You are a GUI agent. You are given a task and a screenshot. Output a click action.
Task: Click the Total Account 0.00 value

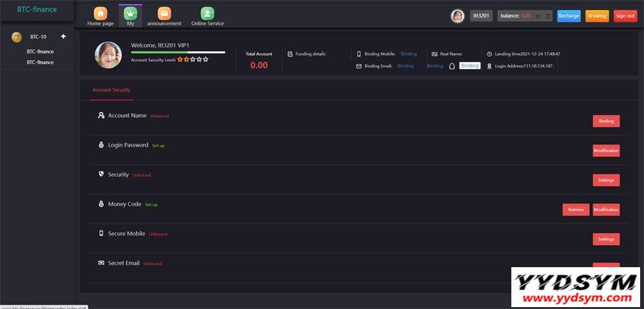[x=259, y=65]
